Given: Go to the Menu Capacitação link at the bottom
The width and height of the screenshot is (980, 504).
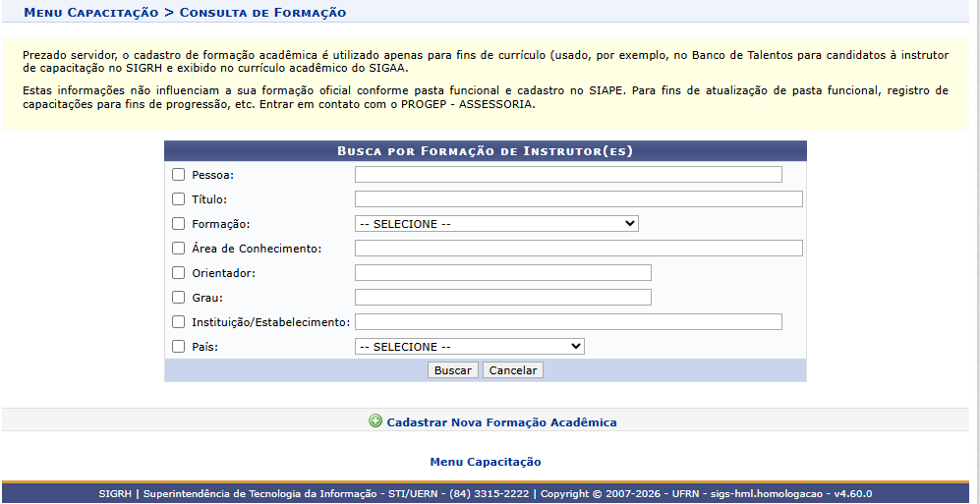Looking at the screenshot, I should (x=486, y=462).
